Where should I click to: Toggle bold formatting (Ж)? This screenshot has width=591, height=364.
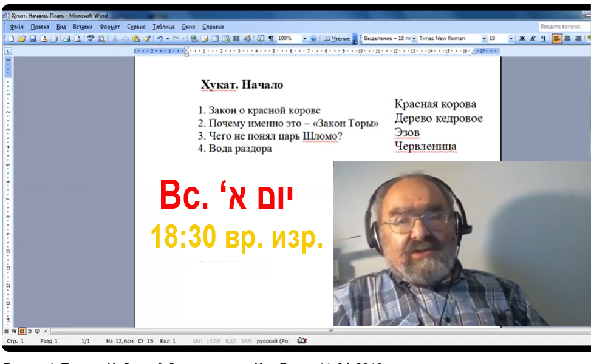pyautogui.click(x=522, y=38)
